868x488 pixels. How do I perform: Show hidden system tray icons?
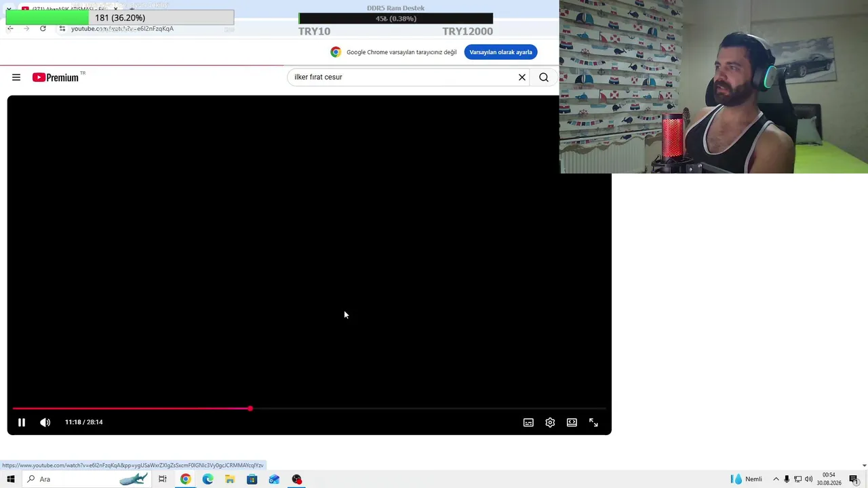coord(776,479)
